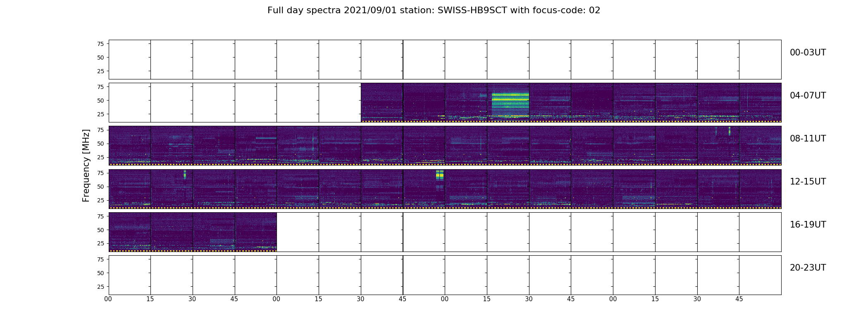Select the '16-19UT' row label
868x331 pixels.
[808, 225]
